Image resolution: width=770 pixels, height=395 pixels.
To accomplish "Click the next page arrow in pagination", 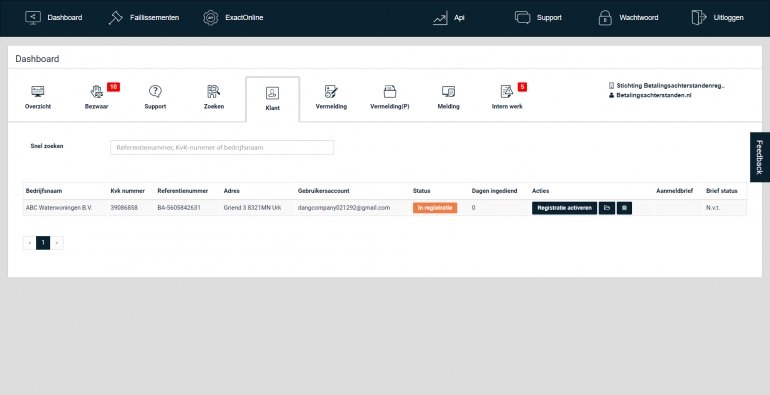I will (56, 243).
